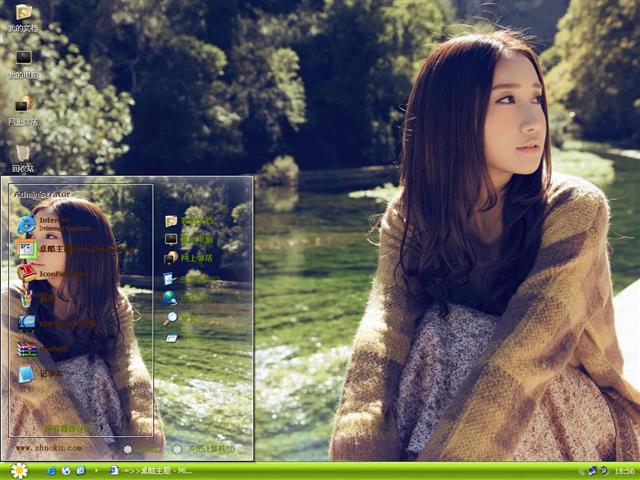The image size is (640, 480).
Task: Open the globe network connections item in start menu
Action: (188, 298)
